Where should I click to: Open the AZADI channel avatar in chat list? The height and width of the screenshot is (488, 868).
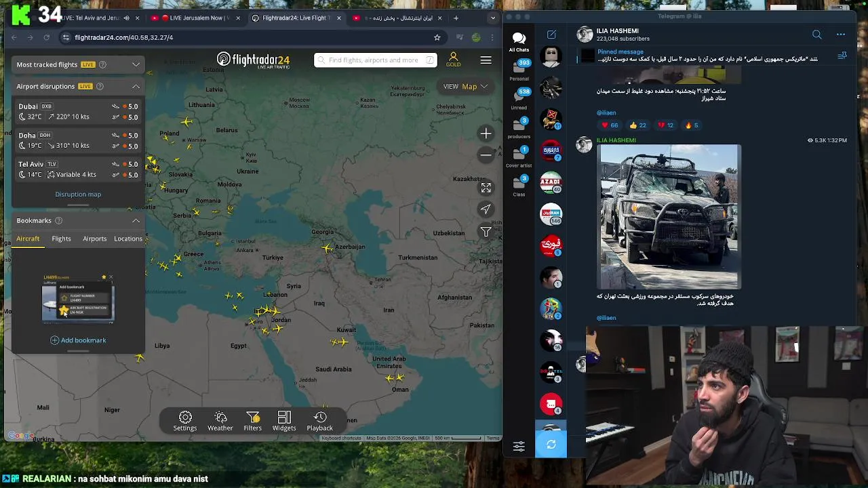tap(551, 182)
